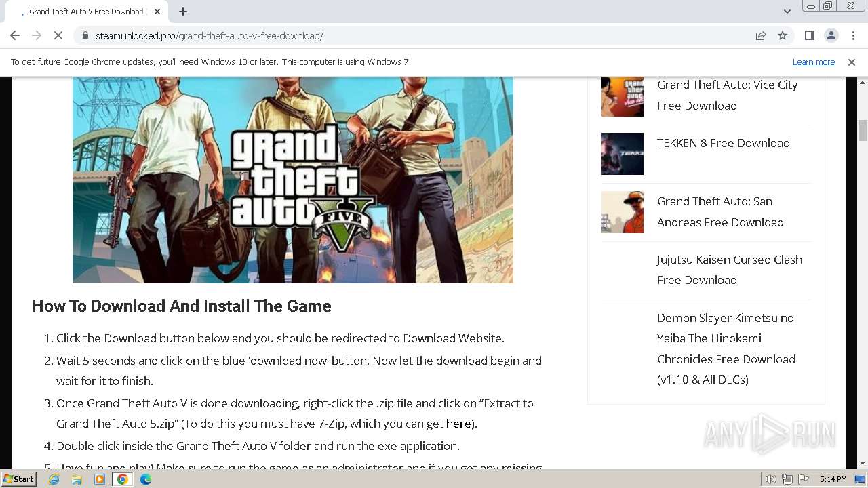Bookmark this page with star

pos(783,35)
